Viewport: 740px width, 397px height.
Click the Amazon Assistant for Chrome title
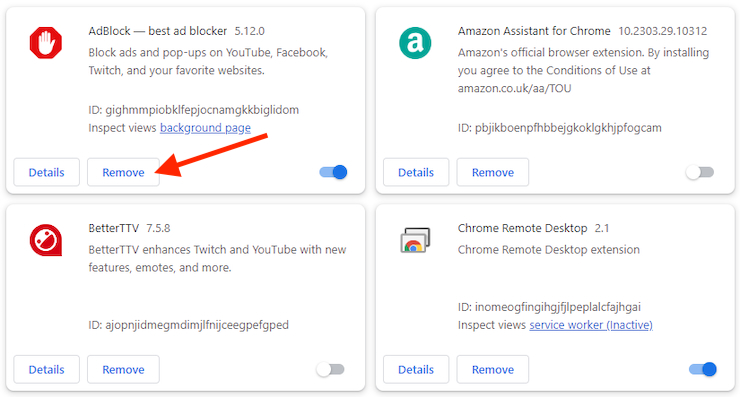(x=534, y=31)
